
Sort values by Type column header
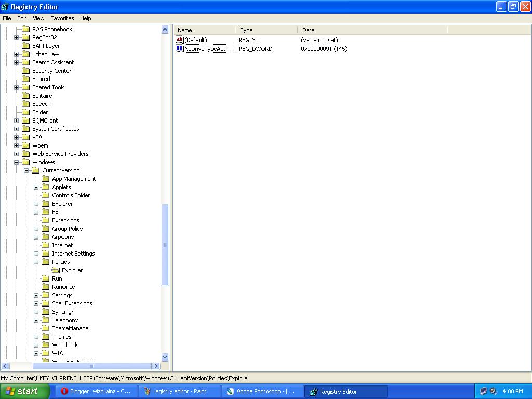click(x=267, y=30)
